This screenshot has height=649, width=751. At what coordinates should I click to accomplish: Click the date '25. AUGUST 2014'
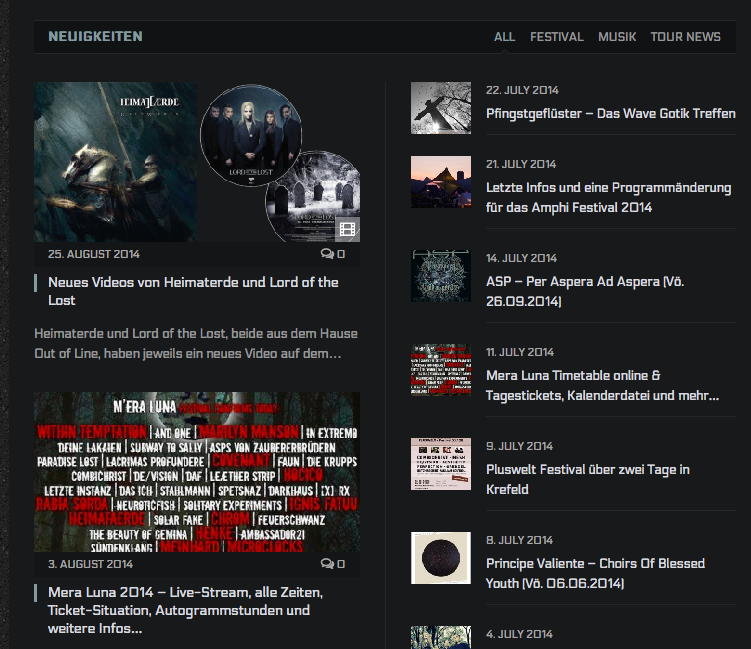pos(94,254)
